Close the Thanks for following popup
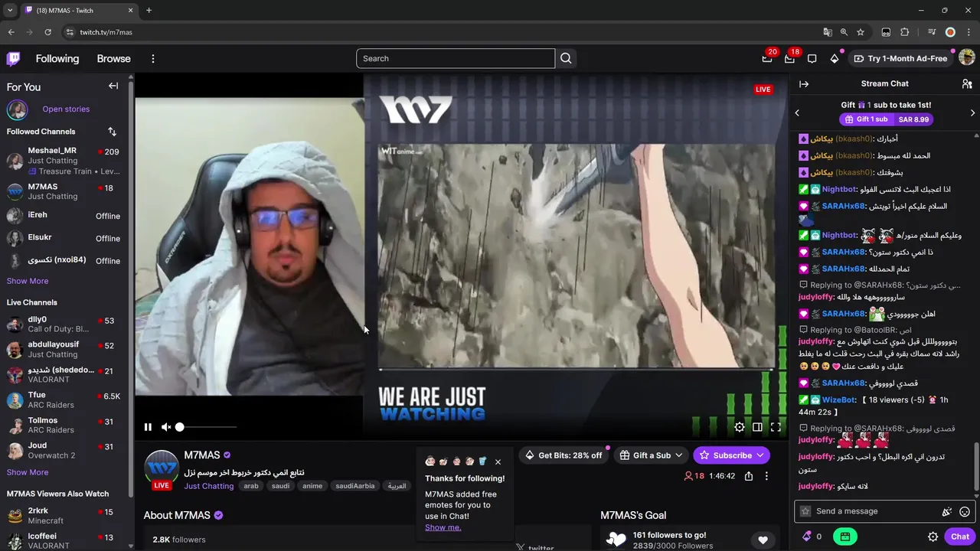980x551 pixels. pos(498,461)
